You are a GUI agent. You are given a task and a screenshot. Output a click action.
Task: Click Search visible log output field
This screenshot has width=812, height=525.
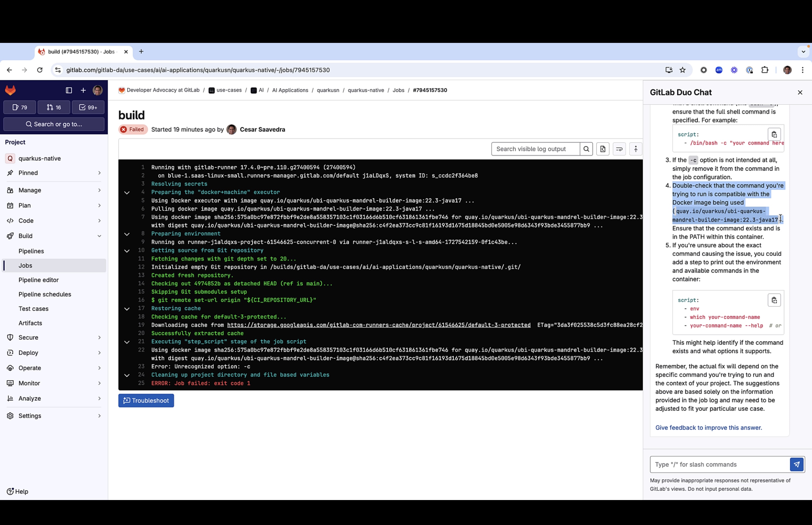[x=535, y=149]
